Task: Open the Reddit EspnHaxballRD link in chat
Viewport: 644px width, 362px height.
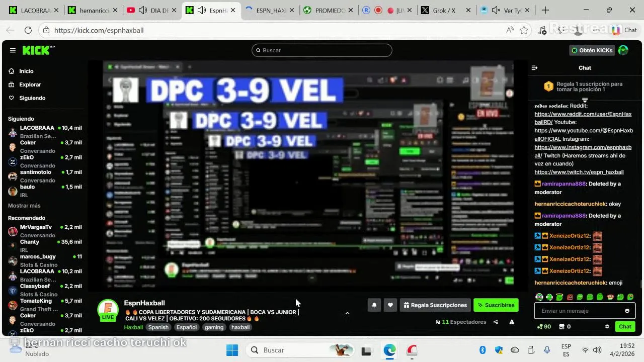Action: [x=583, y=118]
